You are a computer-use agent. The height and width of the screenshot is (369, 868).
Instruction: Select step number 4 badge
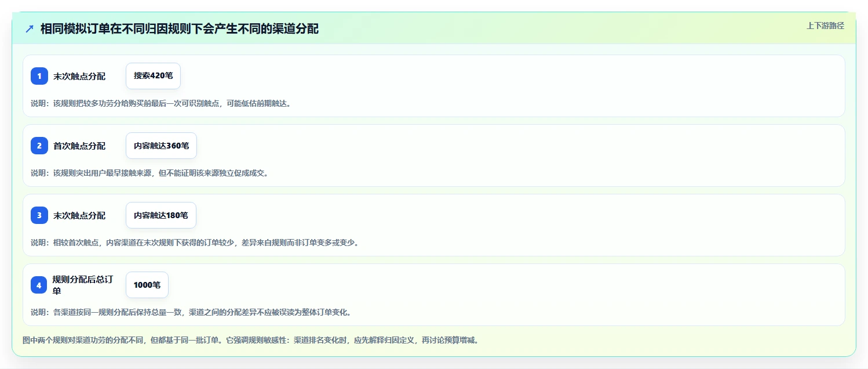[39, 285]
